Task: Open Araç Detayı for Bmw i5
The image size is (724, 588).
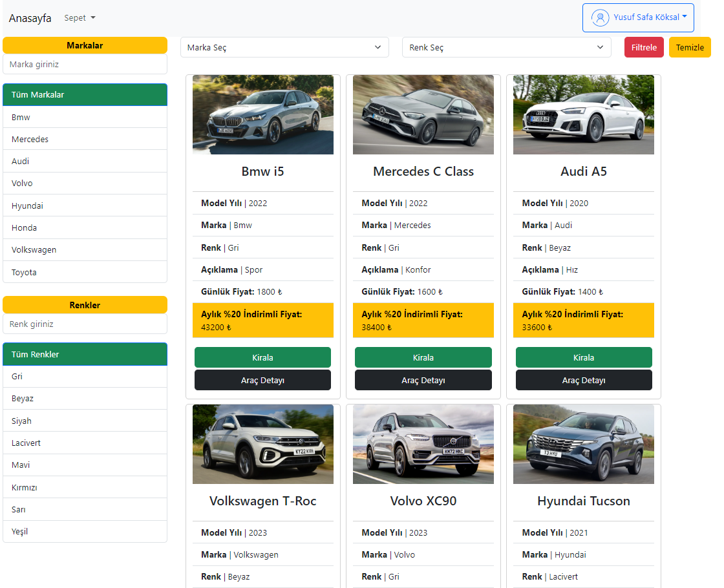Action: click(262, 380)
